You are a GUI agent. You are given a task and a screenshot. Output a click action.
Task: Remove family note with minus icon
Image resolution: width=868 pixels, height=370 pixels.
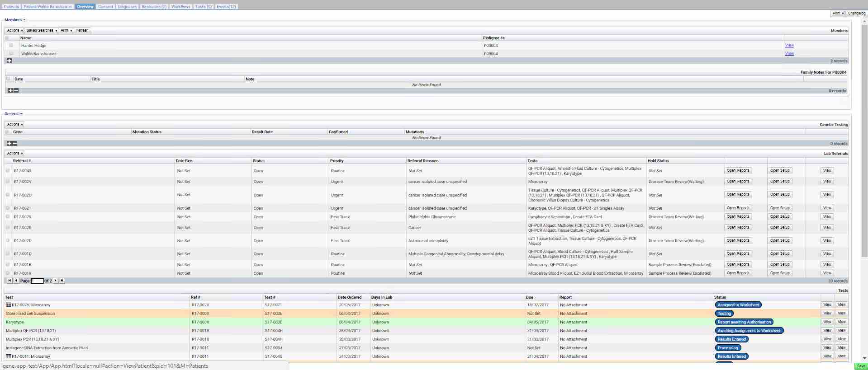pyautogui.click(x=16, y=90)
